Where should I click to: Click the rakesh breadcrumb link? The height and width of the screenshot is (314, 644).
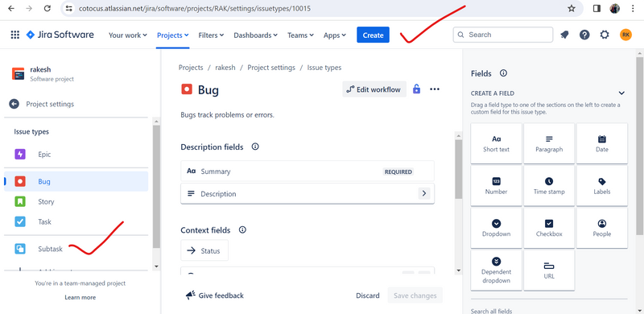pos(225,68)
